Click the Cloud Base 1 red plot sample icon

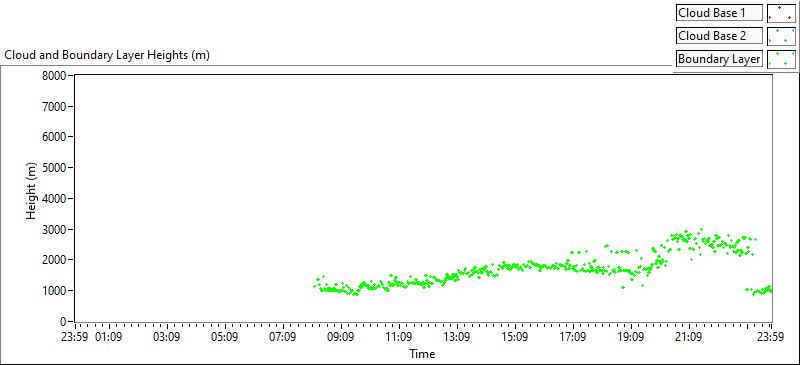pyautogui.click(x=781, y=13)
